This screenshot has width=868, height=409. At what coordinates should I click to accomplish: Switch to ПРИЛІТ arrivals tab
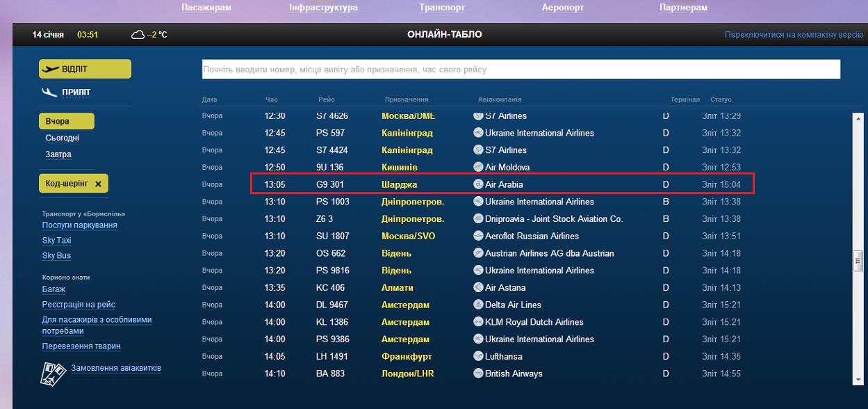tap(67, 93)
